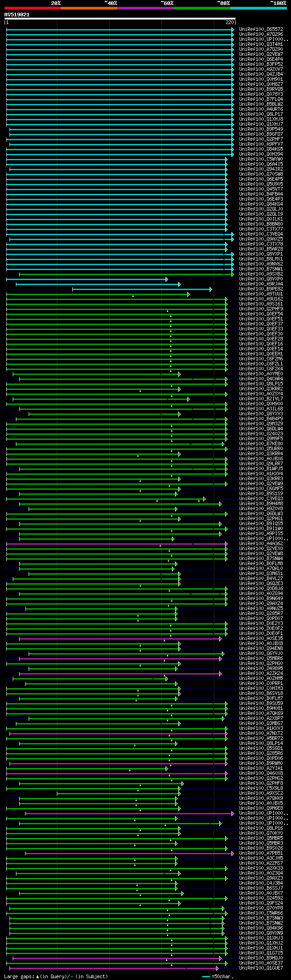Open hit UniRef100_C4J3B4
291x980 pixels.
[261, 883]
